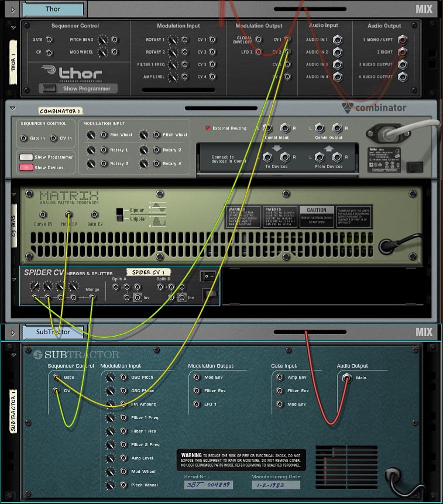Toggle Combinator Show Devices button

26,167
